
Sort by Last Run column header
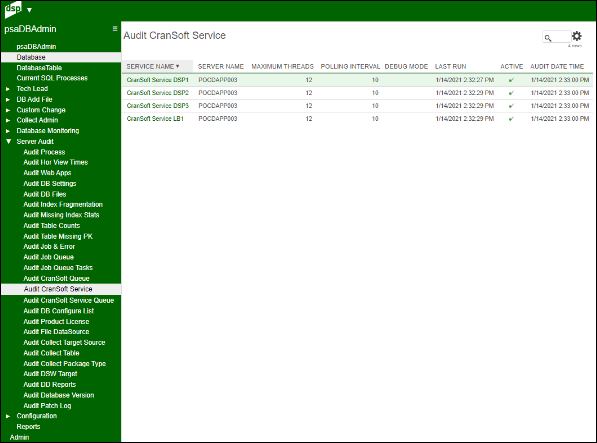(450, 66)
